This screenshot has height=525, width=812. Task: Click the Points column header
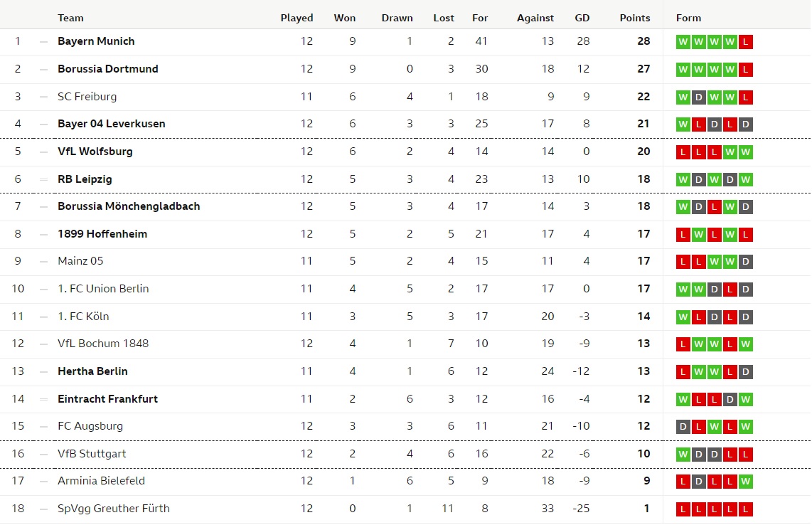634,18
